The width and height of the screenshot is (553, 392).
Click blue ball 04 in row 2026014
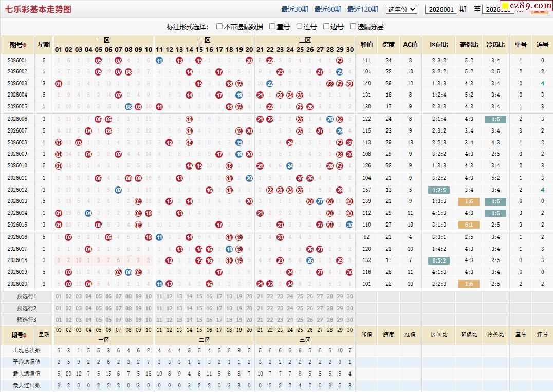pyautogui.click(x=88, y=213)
